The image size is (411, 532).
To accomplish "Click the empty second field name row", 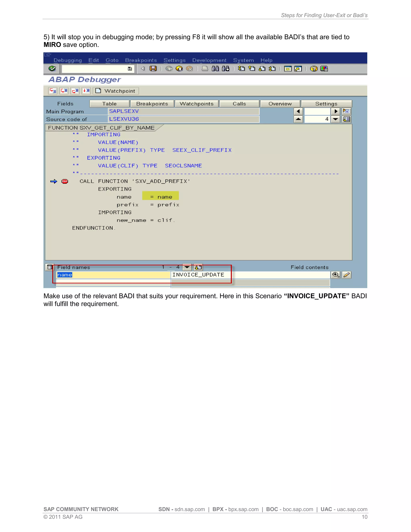I will point(113,283).
